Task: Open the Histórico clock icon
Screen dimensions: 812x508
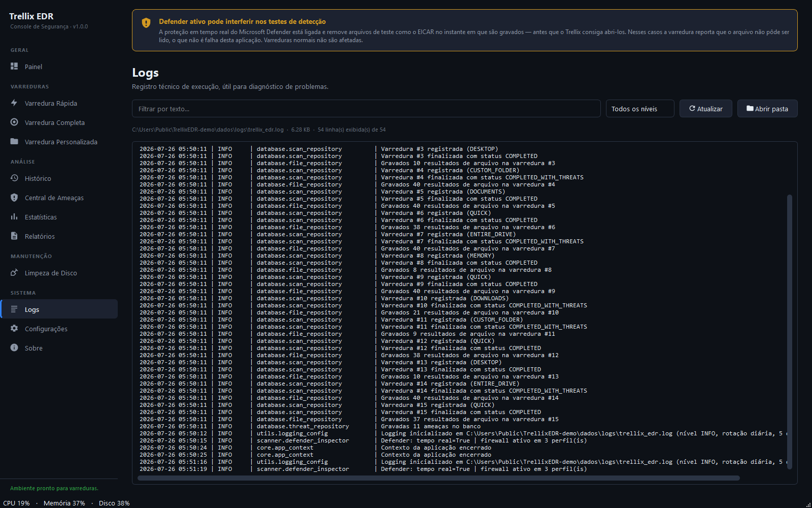Action: (14, 178)
